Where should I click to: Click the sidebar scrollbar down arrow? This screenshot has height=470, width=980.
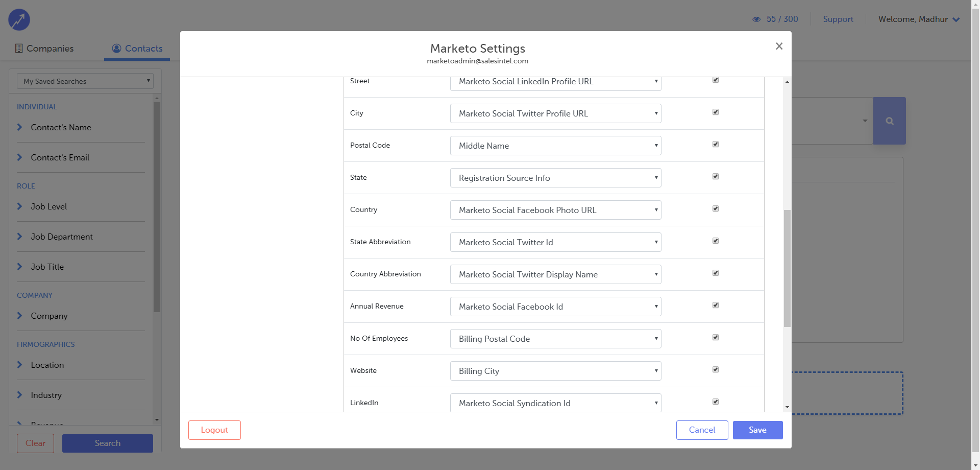click(x=157, y=420)
